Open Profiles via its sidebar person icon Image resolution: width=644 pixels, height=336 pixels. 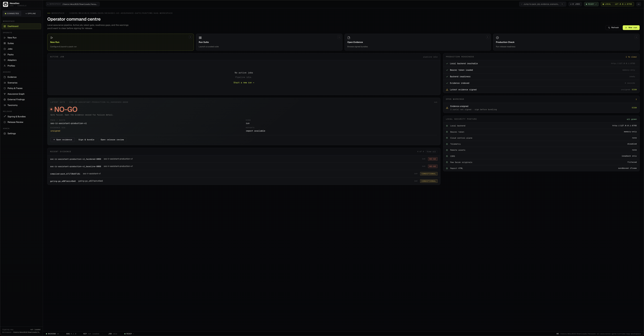5,66
